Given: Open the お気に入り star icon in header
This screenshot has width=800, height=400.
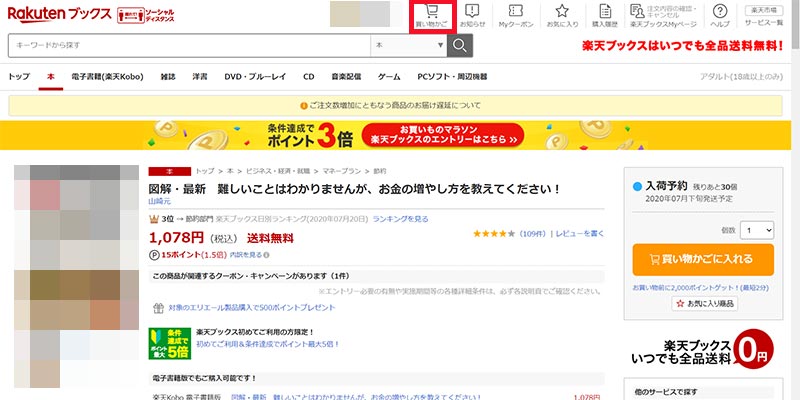Looking at the screenshot, I should pos(562,16).
